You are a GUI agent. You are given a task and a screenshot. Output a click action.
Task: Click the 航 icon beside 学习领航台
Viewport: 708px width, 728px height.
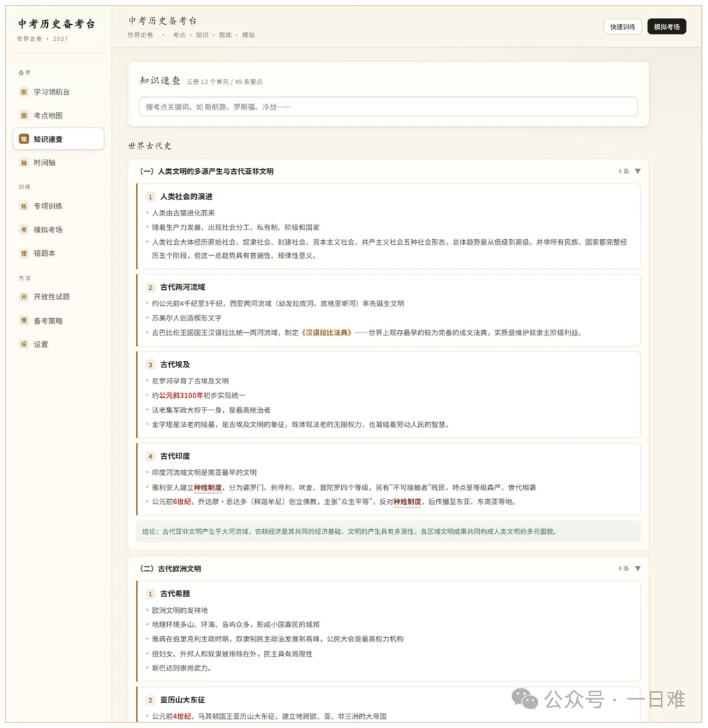24,92
